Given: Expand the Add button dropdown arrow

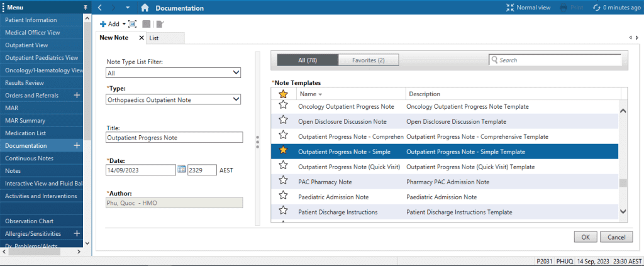Looking at the screenshot, I should pos(124,24).
